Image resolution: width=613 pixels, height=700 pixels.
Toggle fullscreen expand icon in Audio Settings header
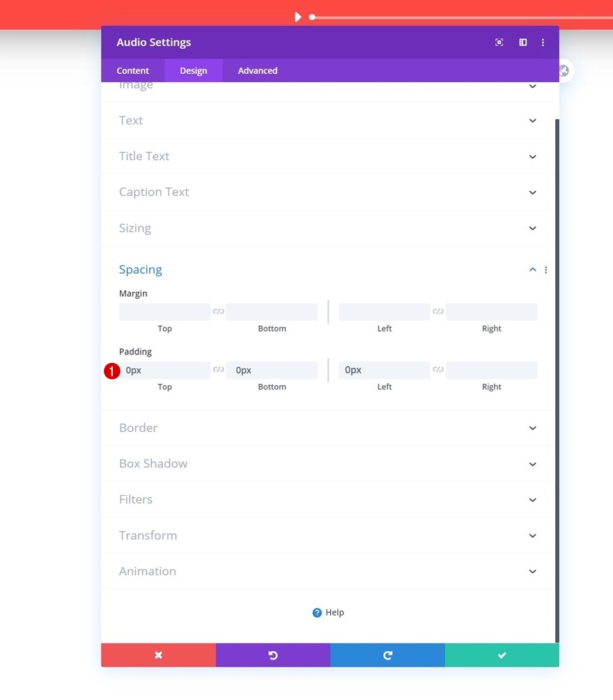pos(499,42)
